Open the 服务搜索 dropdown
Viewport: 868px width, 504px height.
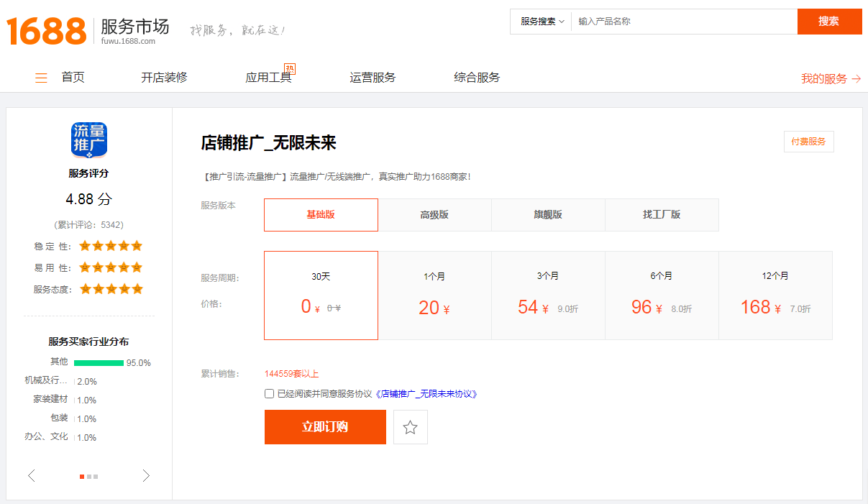[539, 22]
